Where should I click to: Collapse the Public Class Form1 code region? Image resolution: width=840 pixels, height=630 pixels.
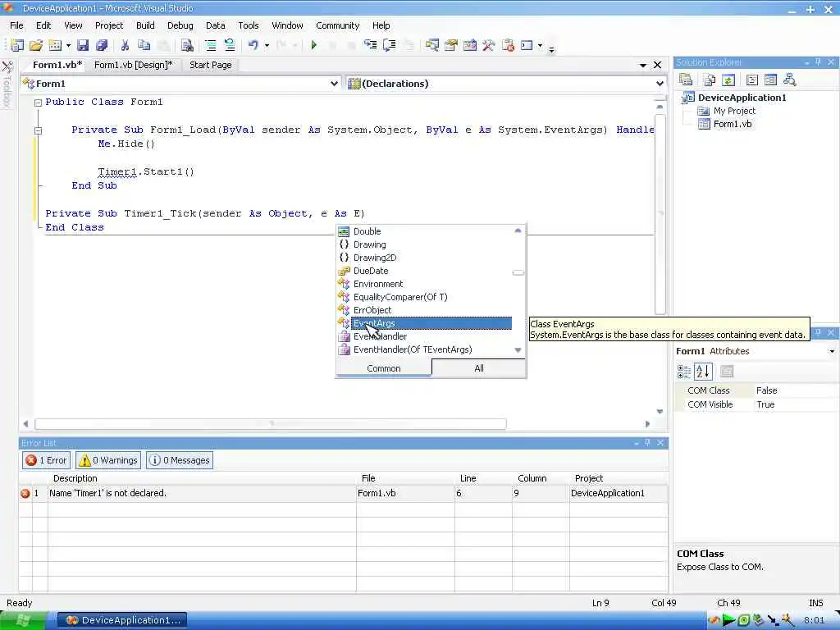point(38,103)
